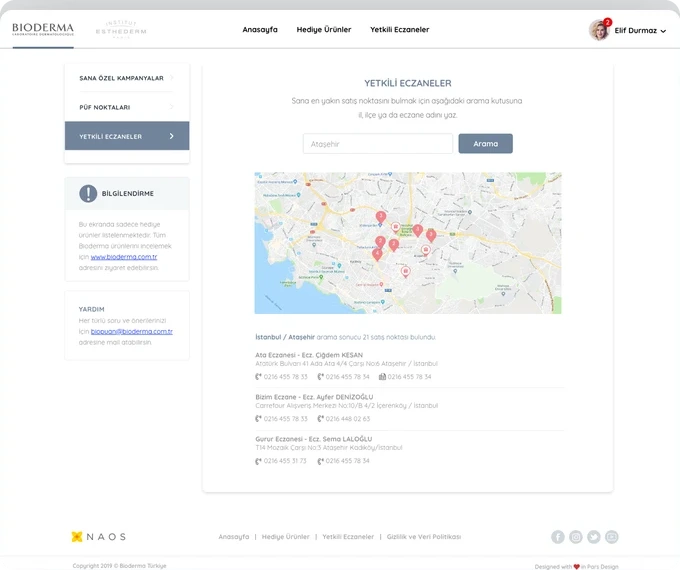Click the white chevron on Yetkili Eczaneler
The width and height of the screenshot is (680, 570).
172,136
